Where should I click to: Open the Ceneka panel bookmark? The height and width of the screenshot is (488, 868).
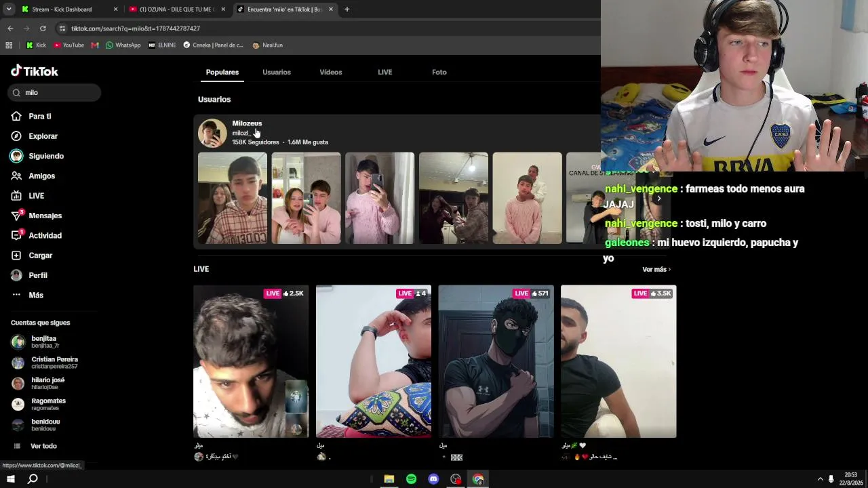pyautogui.click(x=213, y=45)
